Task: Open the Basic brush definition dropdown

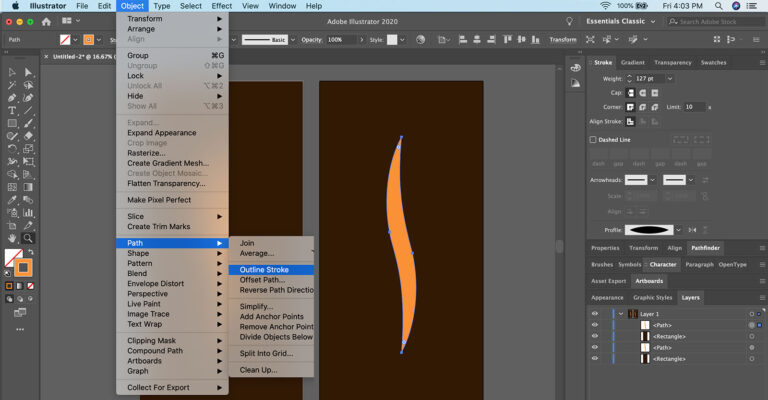Action: [293, 40]
